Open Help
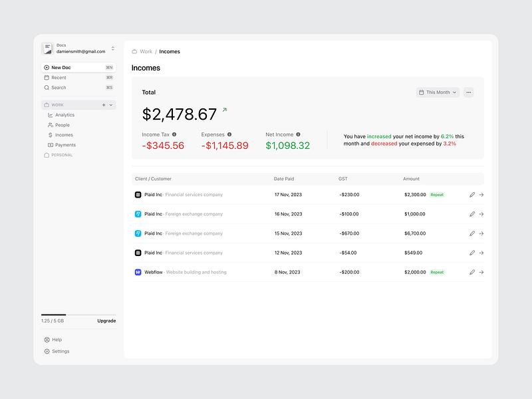Viewport: 532px width, 399px height. point(53,340)
